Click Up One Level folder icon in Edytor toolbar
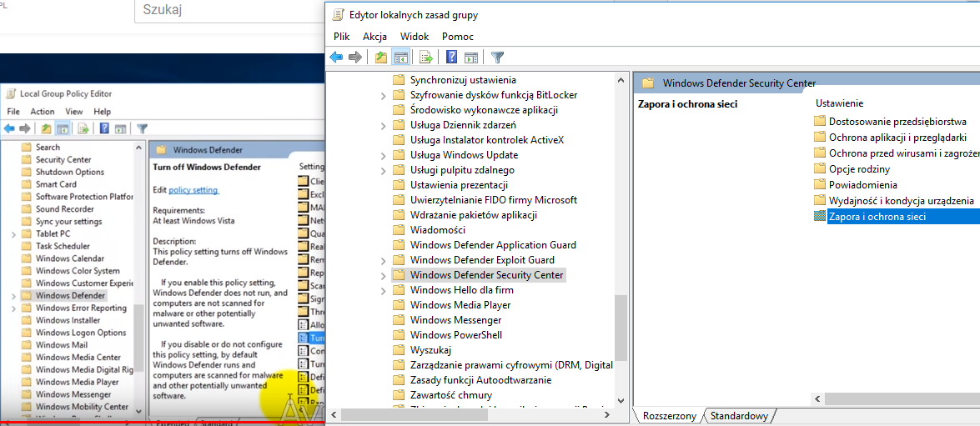Viewport: 980px width, 426px height. click(380, 58)
